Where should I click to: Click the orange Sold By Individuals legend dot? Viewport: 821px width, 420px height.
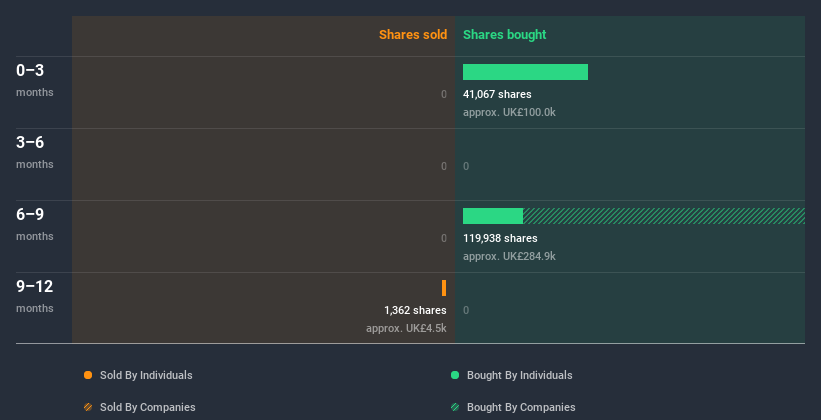point(88,375)
